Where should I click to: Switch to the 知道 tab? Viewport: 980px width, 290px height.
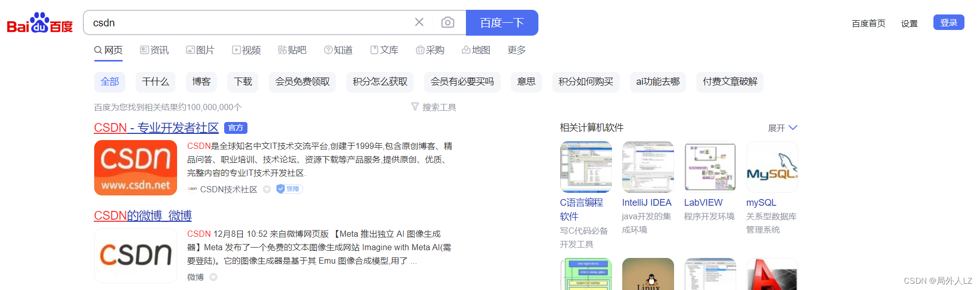pos(339,50)
